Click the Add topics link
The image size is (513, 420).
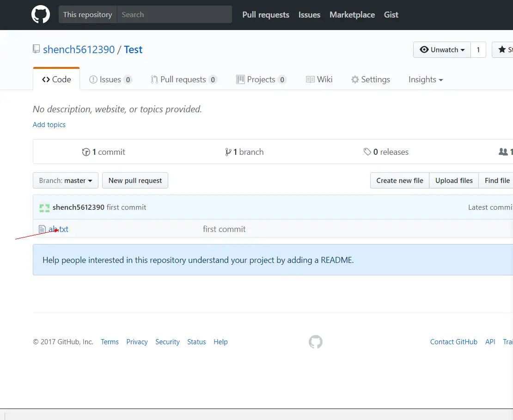point(49,125)
